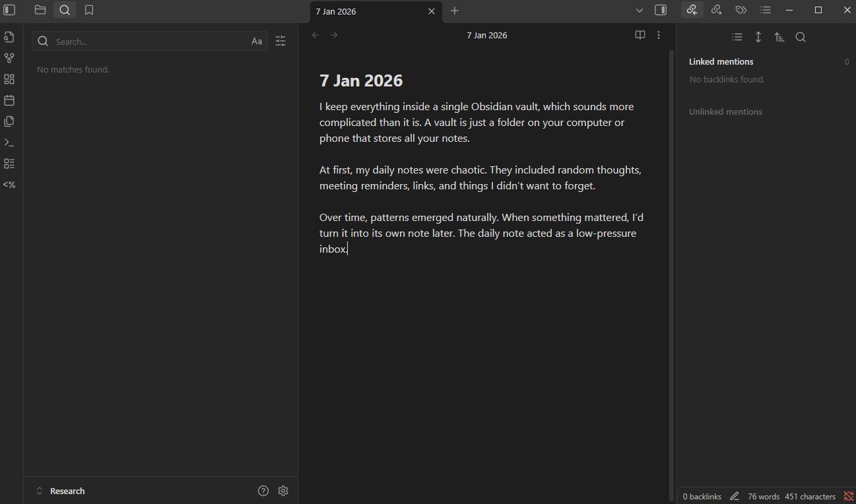Open the outline panel icon
Viewport: 856px width, 504px height.
pyautogui.click(x=766, y=10)
